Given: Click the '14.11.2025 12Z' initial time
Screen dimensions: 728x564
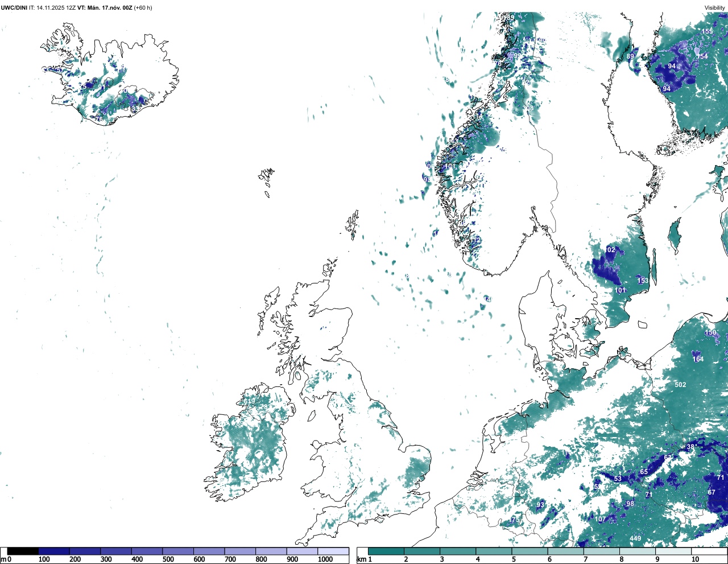Looking at the screenshot, I should coord(56,7).
